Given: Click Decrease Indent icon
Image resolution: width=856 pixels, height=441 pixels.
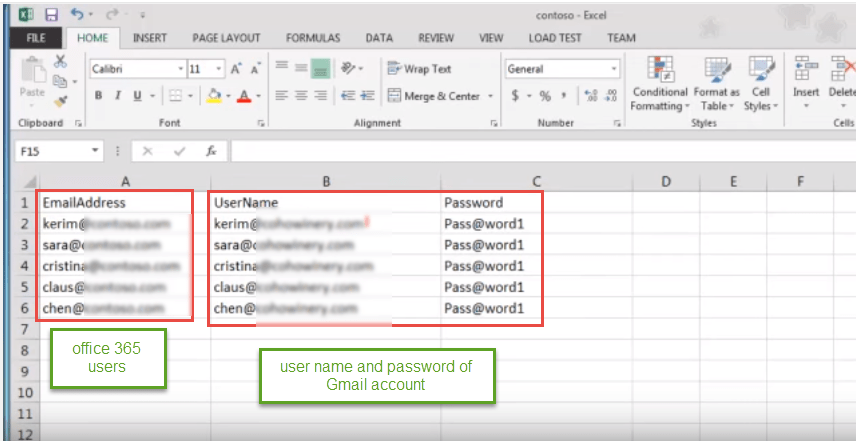Looking at the screenshot, I should tap(348, 96).
